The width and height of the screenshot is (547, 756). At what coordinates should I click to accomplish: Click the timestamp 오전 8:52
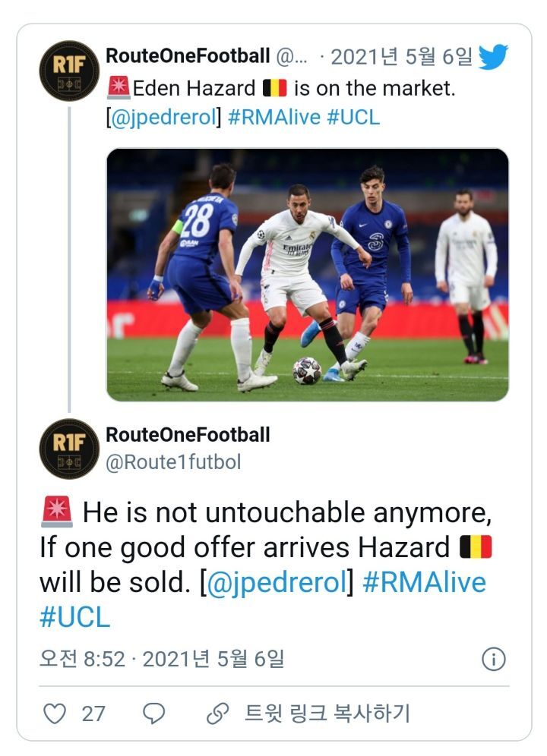(82, 659)
